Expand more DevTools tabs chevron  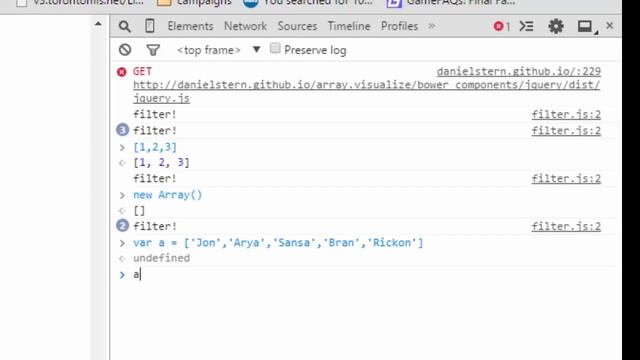point(431,26)
